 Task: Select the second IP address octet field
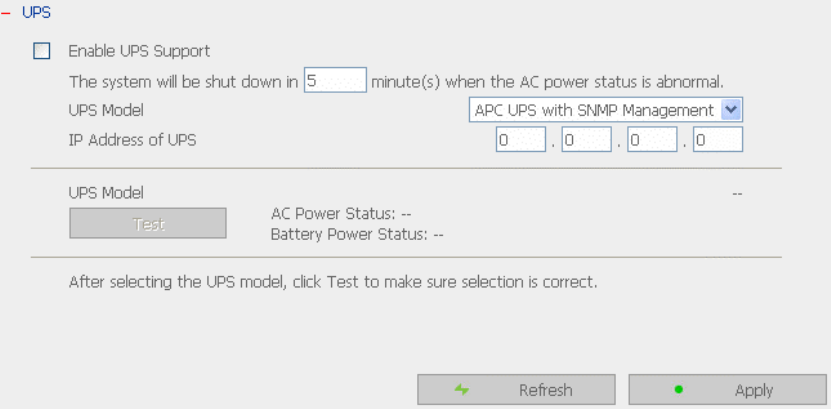[586, 140]
